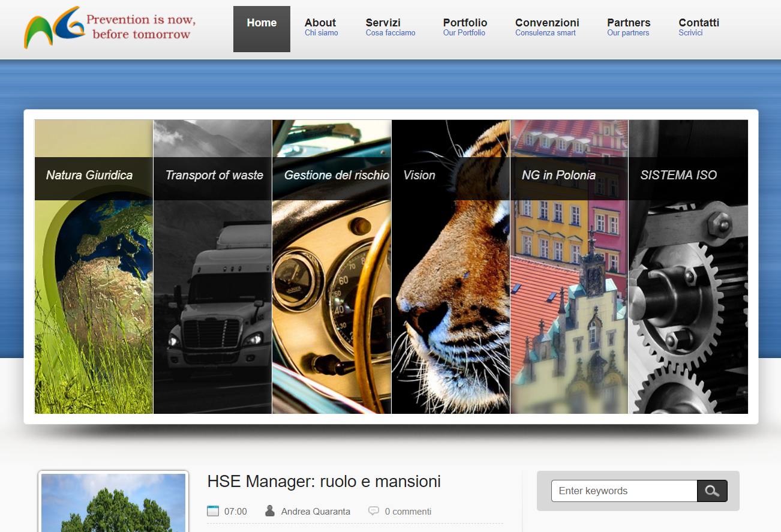Viewport: 781px width, 532px height.
Task: Open the Home menu tab
Action: pyautogui.click(x=262, y=29)
